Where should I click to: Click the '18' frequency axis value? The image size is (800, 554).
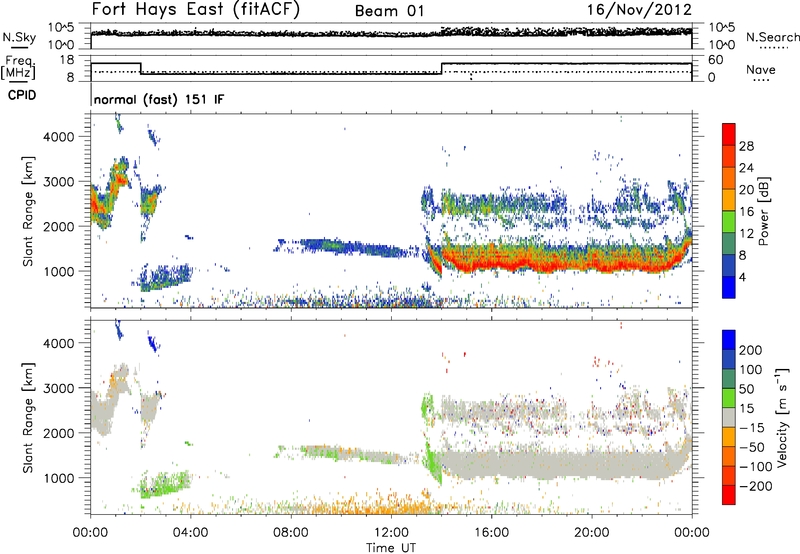67,60
